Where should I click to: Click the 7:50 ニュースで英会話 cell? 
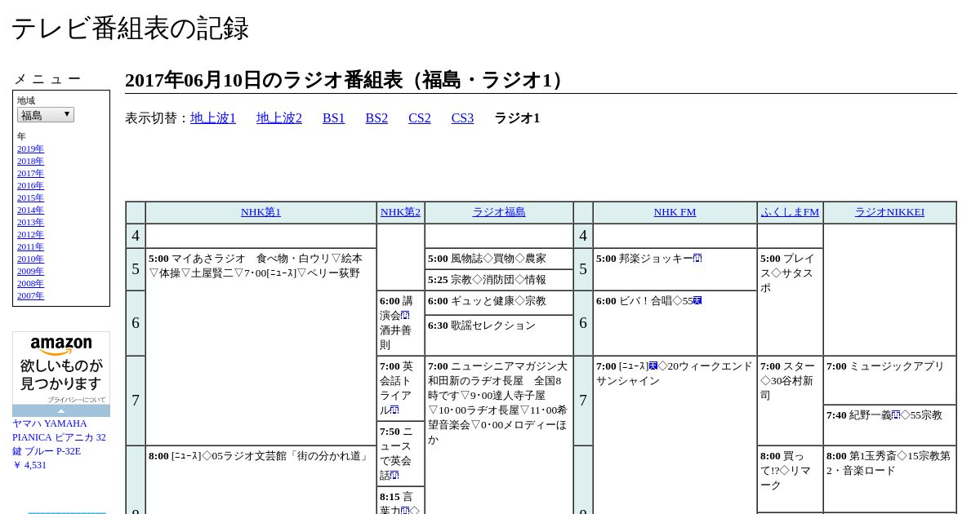[400, 454]
